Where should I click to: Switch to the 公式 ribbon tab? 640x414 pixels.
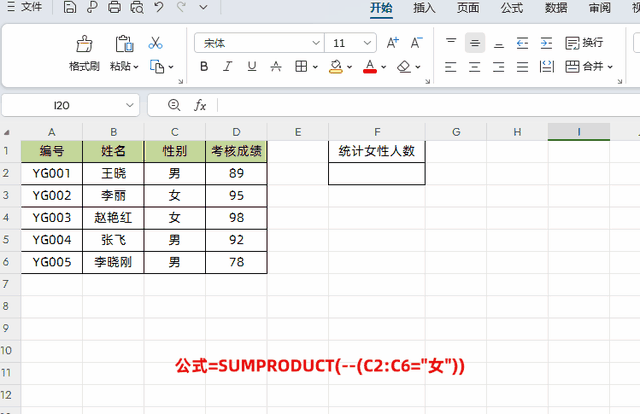click(512, 8)
